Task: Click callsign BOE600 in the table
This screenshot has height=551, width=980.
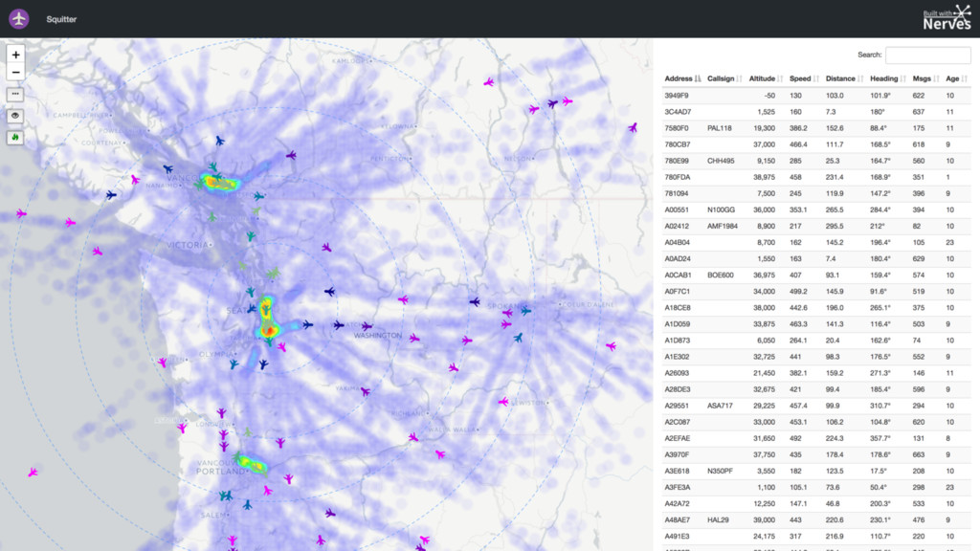Action: [721, 275]
